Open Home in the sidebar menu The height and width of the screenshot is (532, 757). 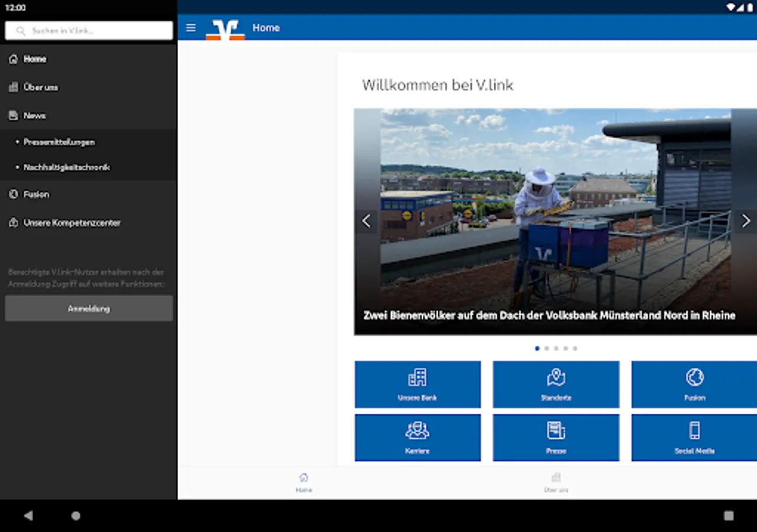(89, 59)
